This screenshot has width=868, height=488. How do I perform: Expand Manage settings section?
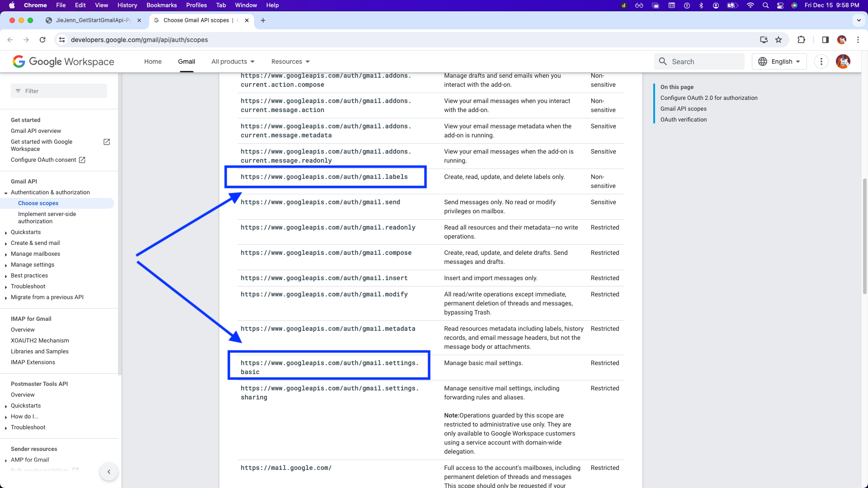tap(6, 265)
